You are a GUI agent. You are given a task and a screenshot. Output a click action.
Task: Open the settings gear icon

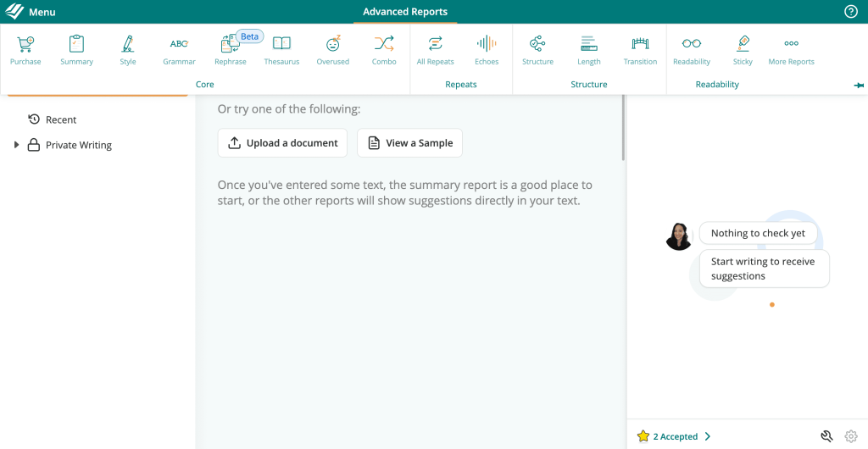tap(850, 436)
